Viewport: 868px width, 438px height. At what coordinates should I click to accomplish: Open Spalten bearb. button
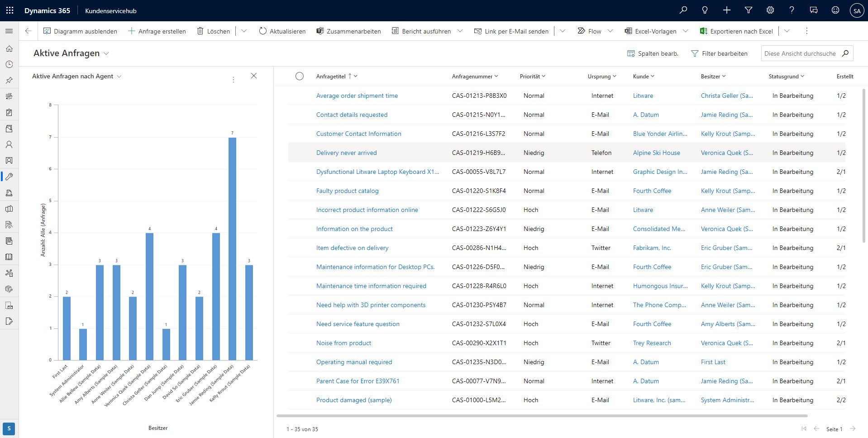point(653,53)
